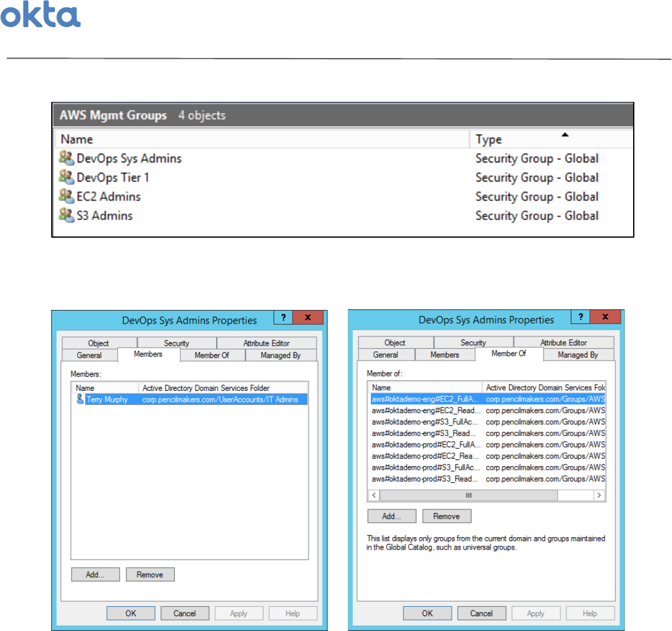Open the Object tab in the Member Of dialog
Viewport: 672px width, 631px height.
(395, 343)
